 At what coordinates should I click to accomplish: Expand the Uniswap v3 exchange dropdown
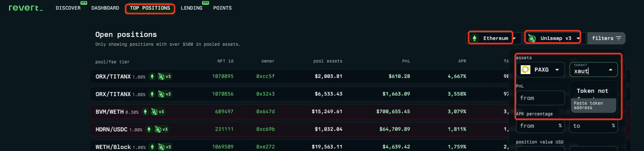click(x=578, y=38)
